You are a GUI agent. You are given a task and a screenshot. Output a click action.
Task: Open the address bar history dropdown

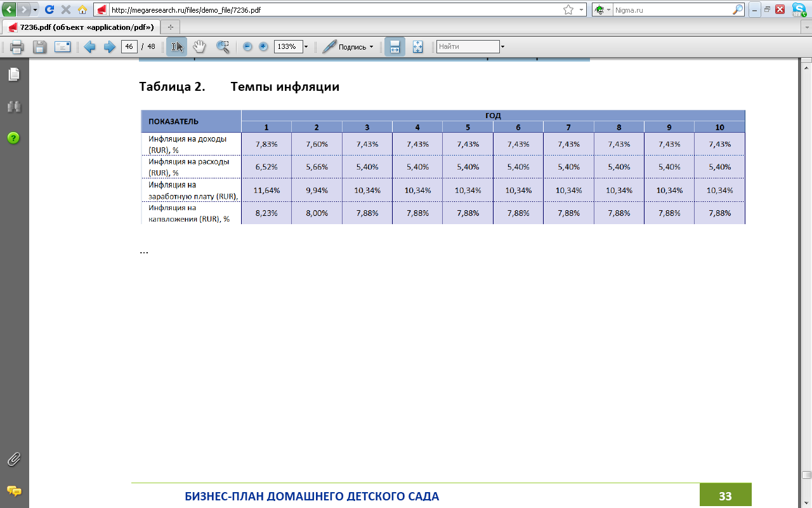582,10
